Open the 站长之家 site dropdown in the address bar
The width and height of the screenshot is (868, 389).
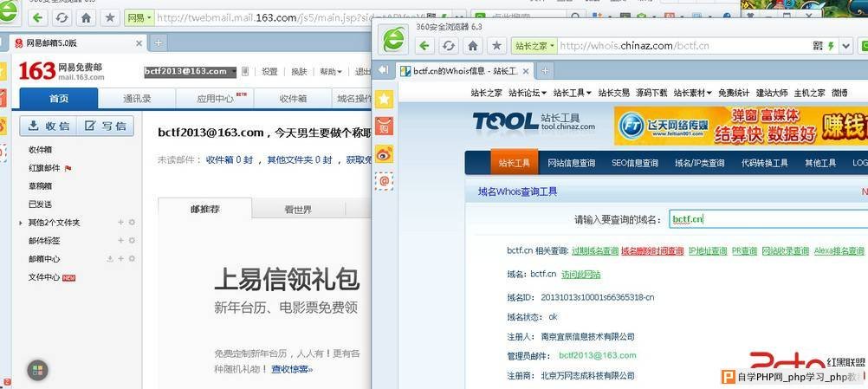[x=534, y=46]
